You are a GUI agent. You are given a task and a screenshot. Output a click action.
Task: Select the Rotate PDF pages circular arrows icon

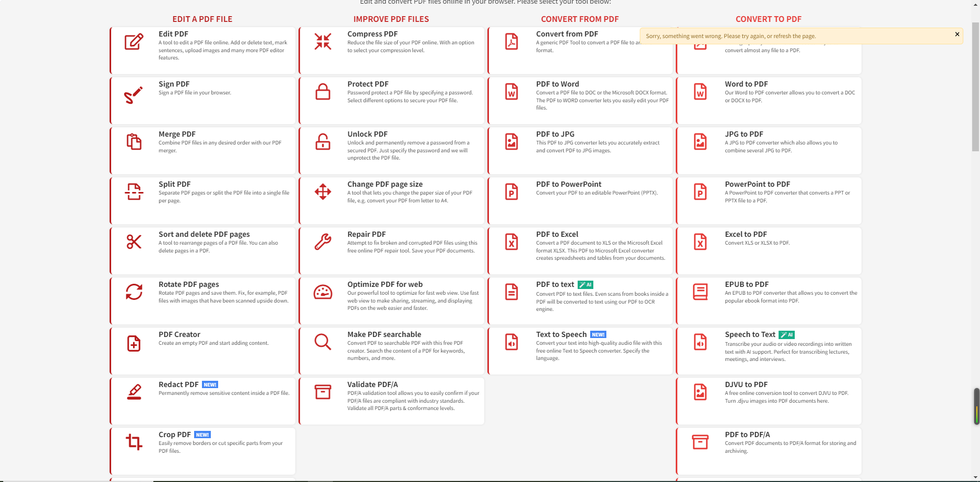click(134, 292)
